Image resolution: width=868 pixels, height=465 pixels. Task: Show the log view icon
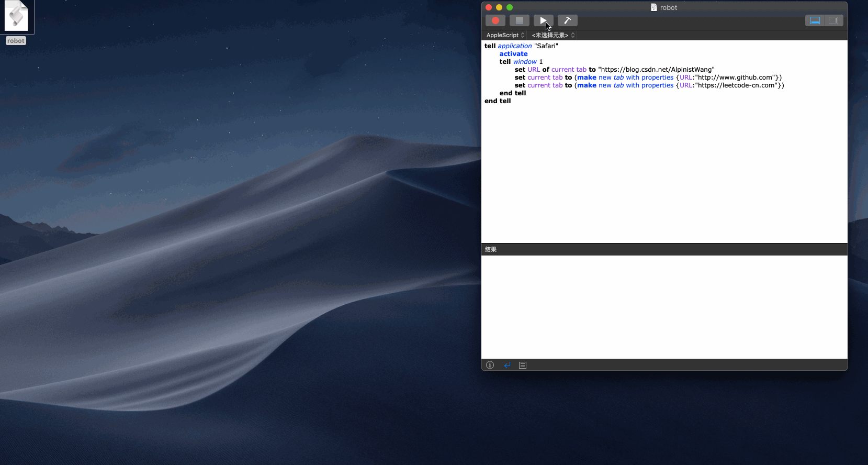click(x=523, y=365)
